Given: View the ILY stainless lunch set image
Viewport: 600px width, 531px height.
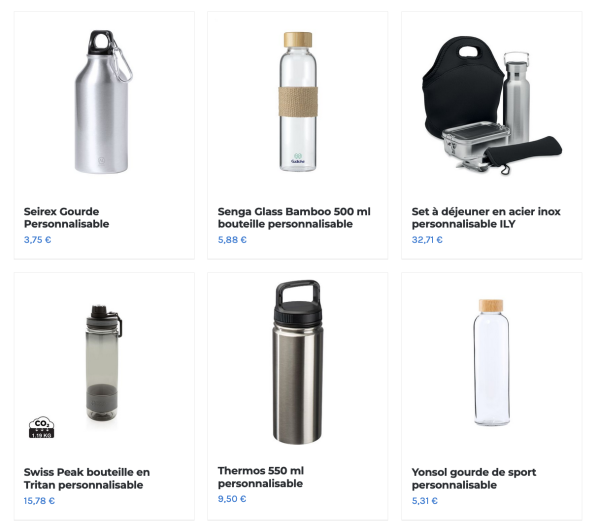Looking at the screenshot, I should (492, 106).
